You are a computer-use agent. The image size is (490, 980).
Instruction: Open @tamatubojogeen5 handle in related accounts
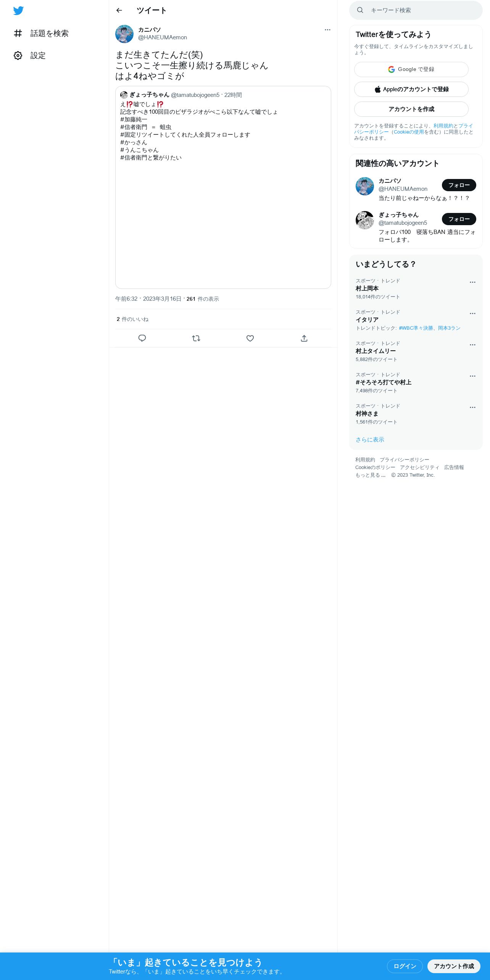403,223
